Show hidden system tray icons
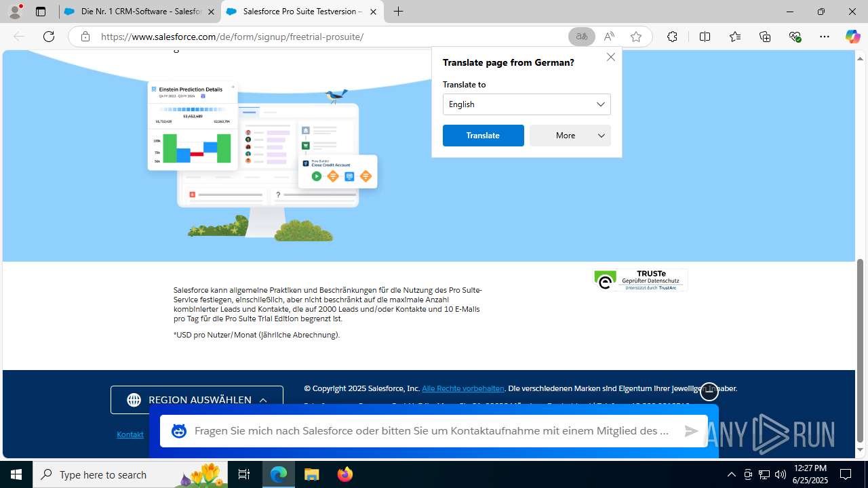 point(731,474)
